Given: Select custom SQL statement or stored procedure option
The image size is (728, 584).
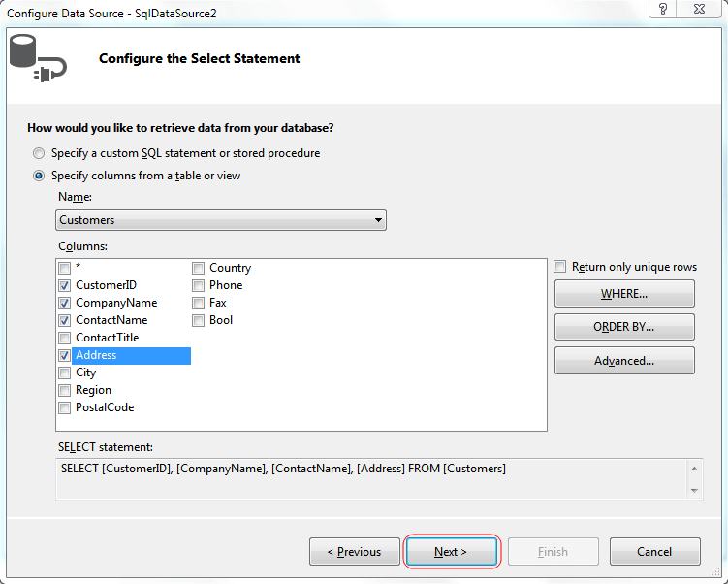Looking at the screenshot, I should click(39, 153).
